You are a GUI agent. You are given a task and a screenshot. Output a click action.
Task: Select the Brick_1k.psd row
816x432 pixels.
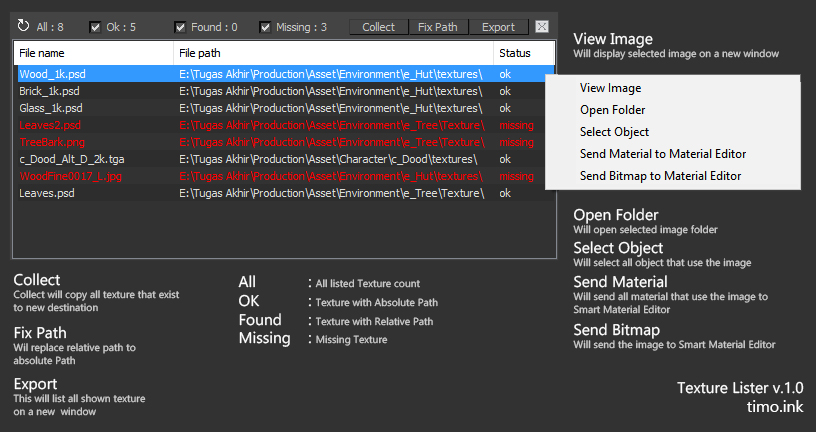click(49, 91)
